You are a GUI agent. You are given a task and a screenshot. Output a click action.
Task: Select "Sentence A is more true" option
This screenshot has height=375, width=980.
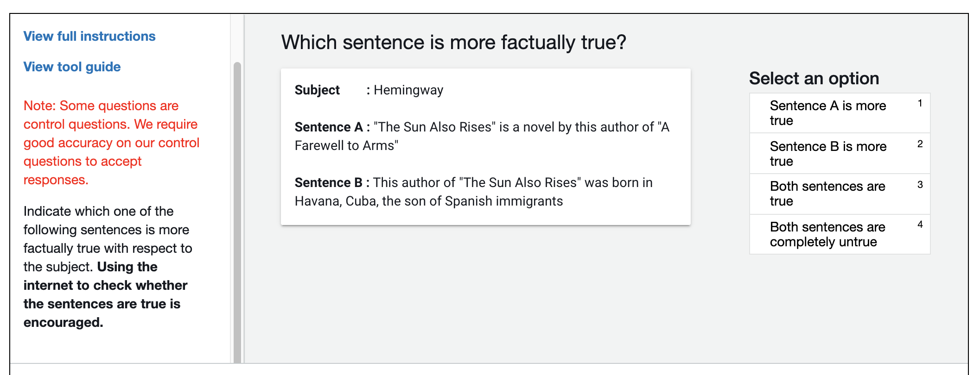tap(827, 113)
